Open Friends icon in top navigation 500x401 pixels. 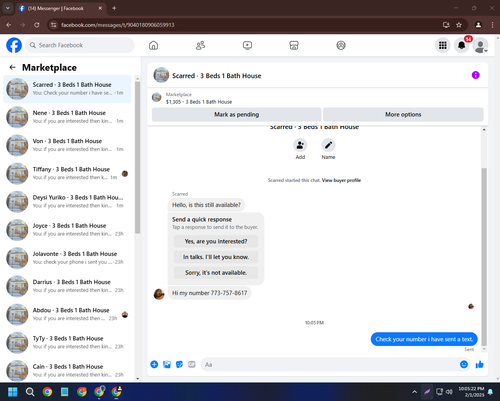200,45
